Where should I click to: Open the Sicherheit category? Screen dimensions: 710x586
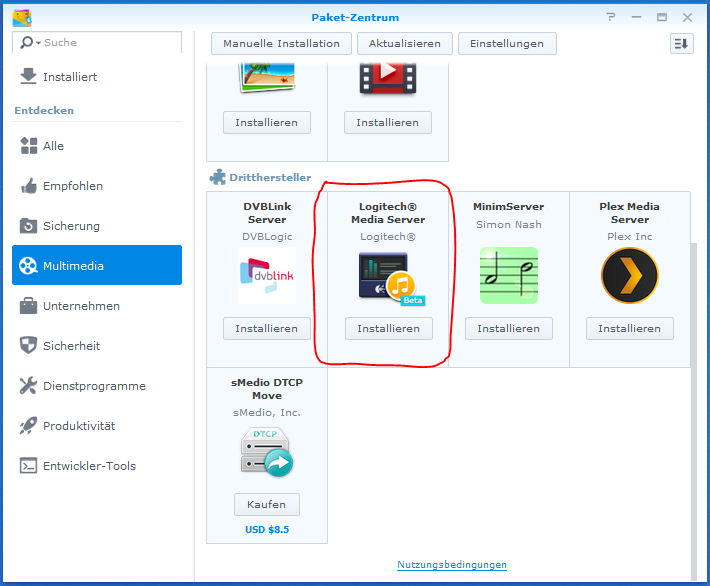[97, 346]
